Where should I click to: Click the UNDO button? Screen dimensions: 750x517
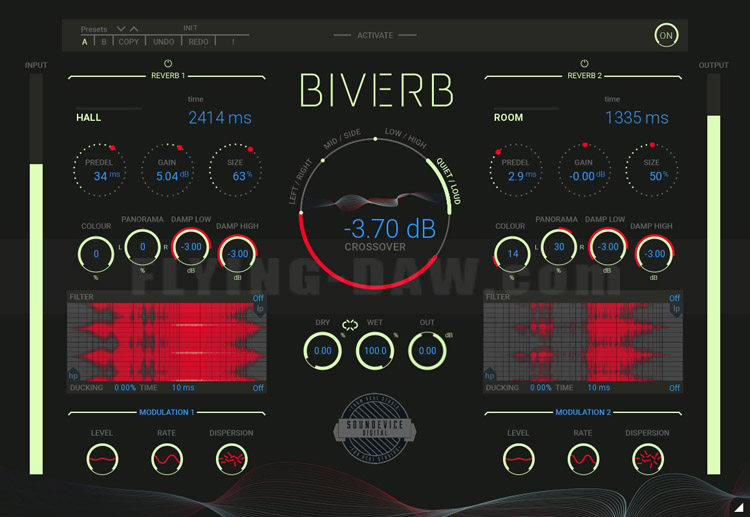(x=164, y=42)
